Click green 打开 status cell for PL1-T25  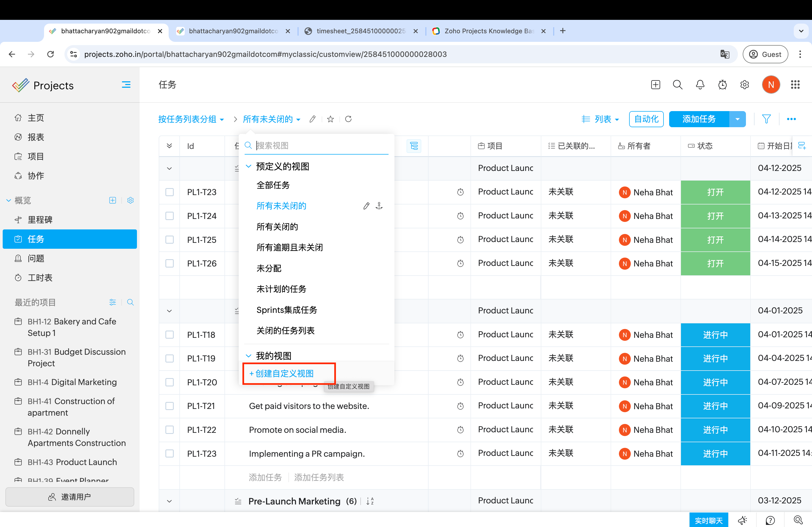(x=715, y=240)
